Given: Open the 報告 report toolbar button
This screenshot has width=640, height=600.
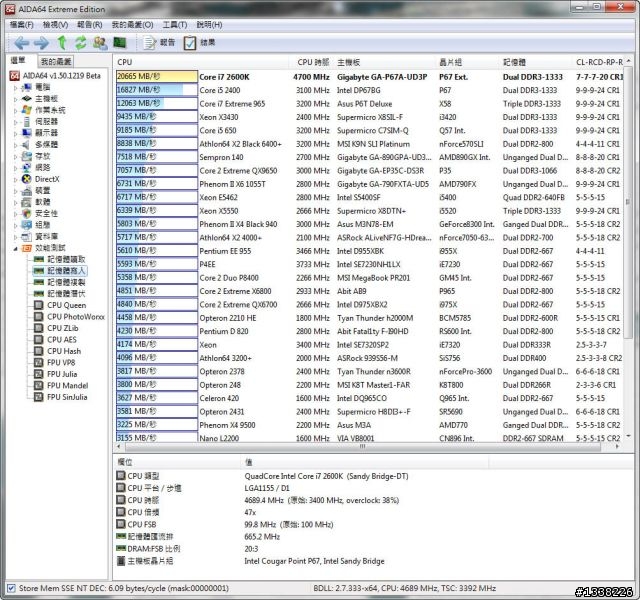Looking at the screenshot, I should coord(159,42).
